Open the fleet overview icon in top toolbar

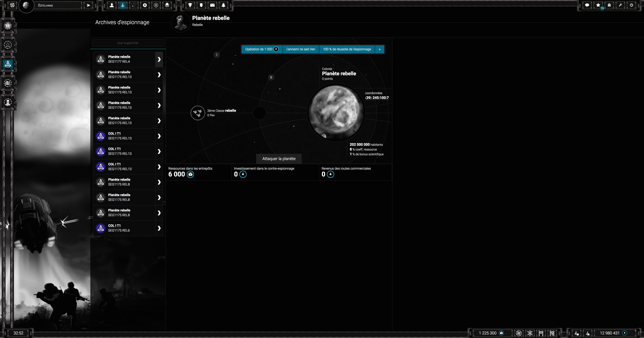click(x=123, y=5)
